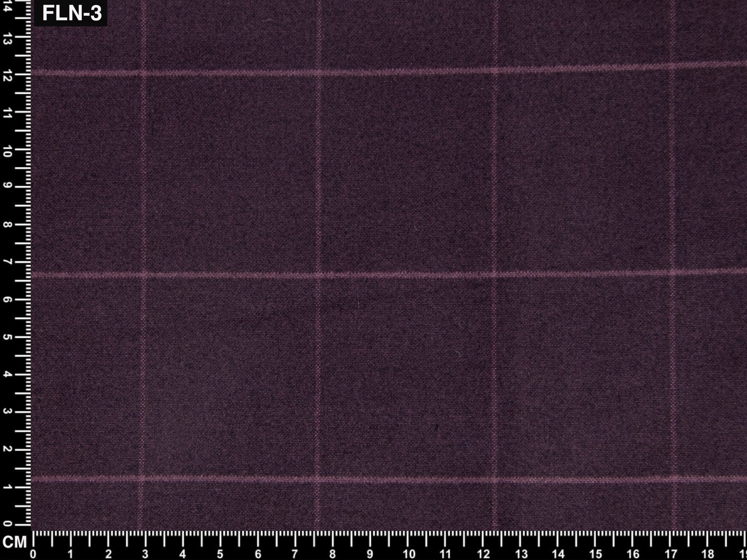Click the number 12 on the bottom ruler
Screen dimensions: 747x560
click(x=484, y=553)
